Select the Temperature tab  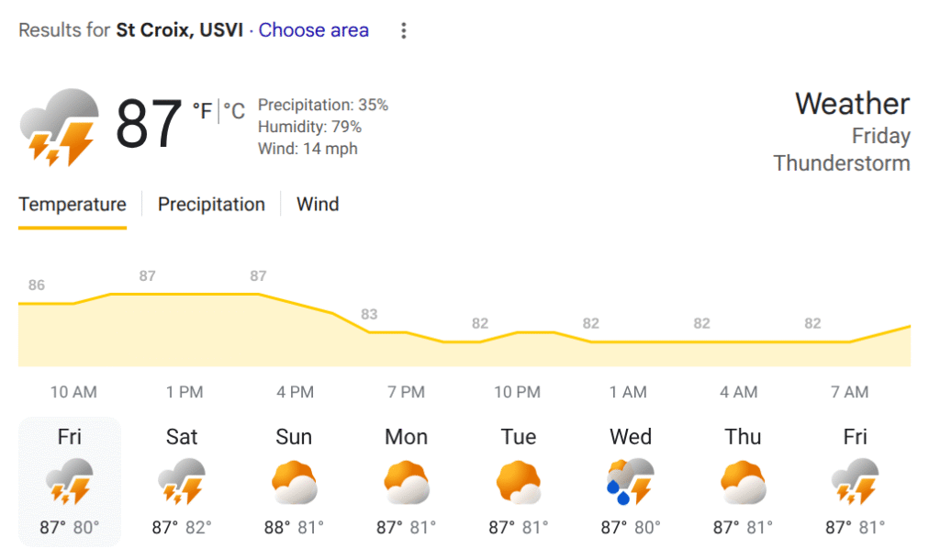tap(73, 204)
